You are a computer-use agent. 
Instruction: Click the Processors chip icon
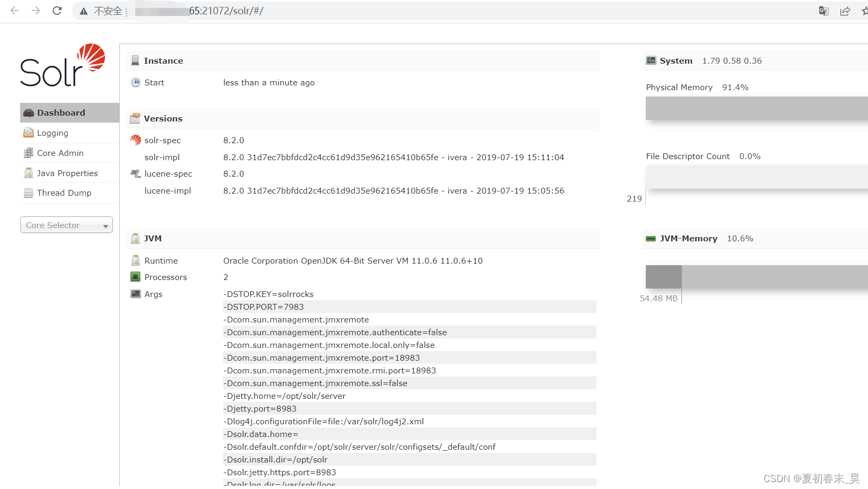136,277
